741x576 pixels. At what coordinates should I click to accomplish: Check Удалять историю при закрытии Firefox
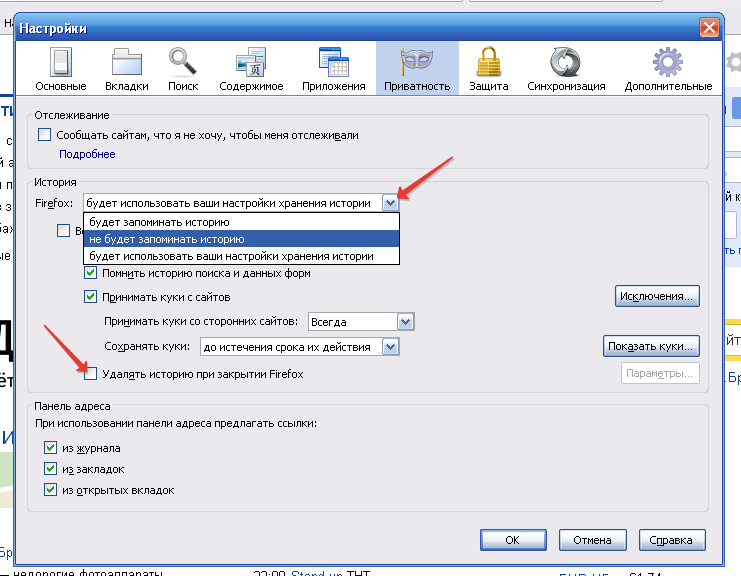(91, 374)
